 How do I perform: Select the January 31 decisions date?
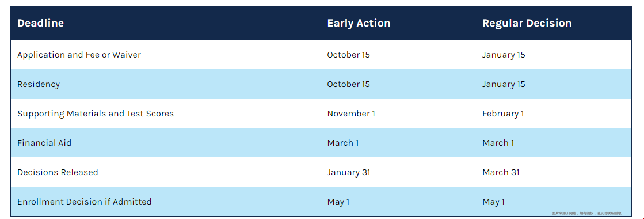click(x=348, y=172)
